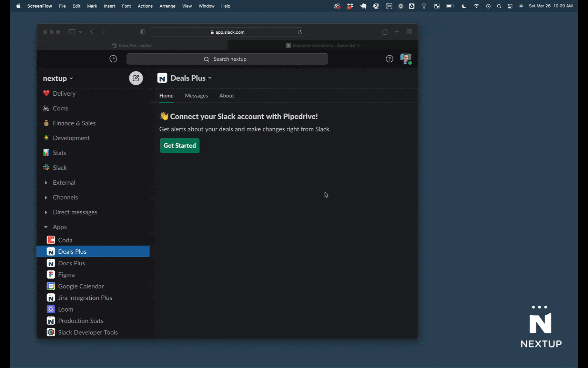Click Safari share icon

coord(385,32)
